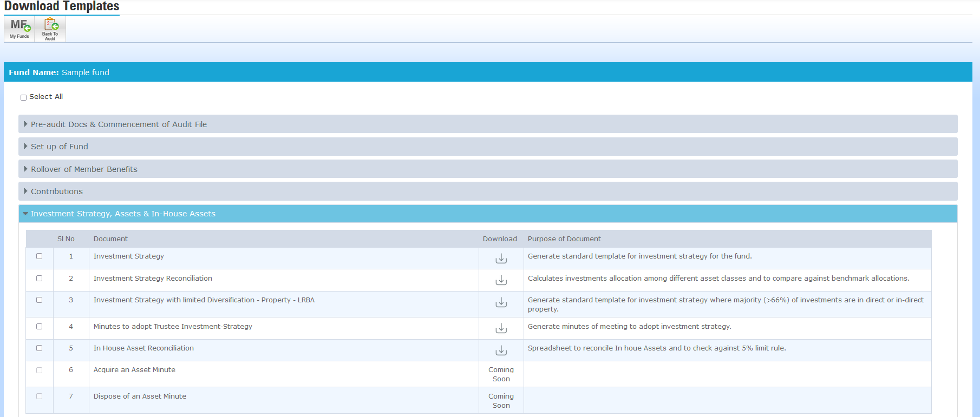Select checkbox for In House Asset Reconciliation

39,348
